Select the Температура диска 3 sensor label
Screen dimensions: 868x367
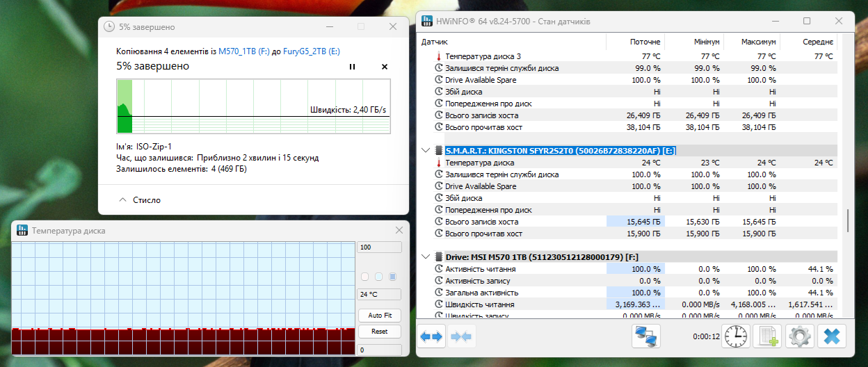[x=483, y=56]
